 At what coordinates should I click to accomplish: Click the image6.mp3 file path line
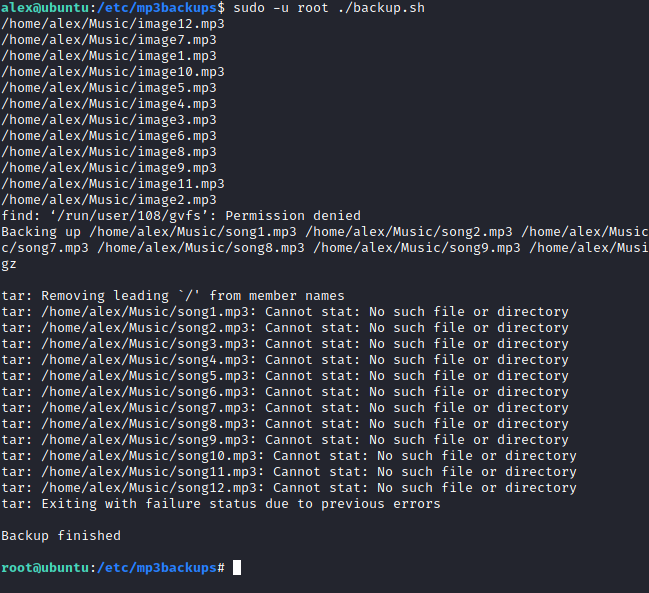pyautogui.click(x=108, y=135)
